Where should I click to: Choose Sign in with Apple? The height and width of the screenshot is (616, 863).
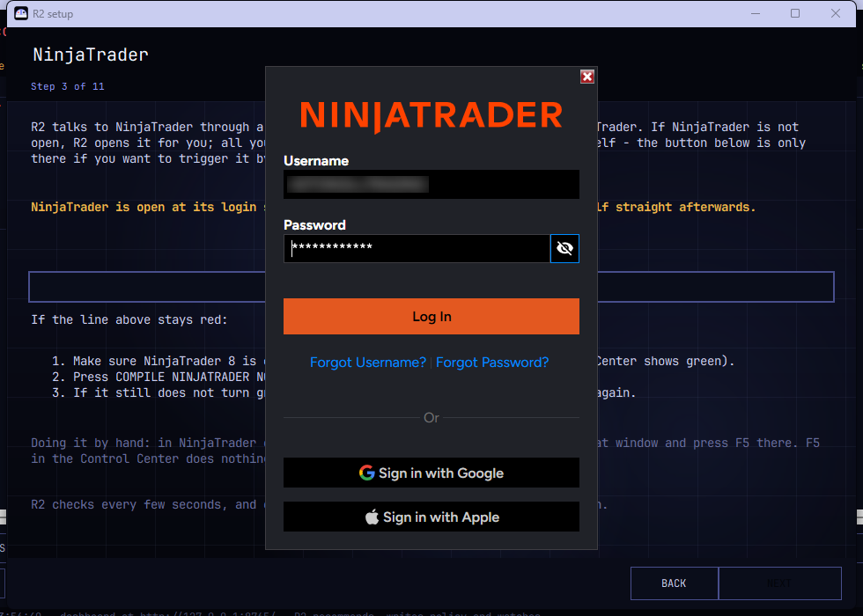431,517
